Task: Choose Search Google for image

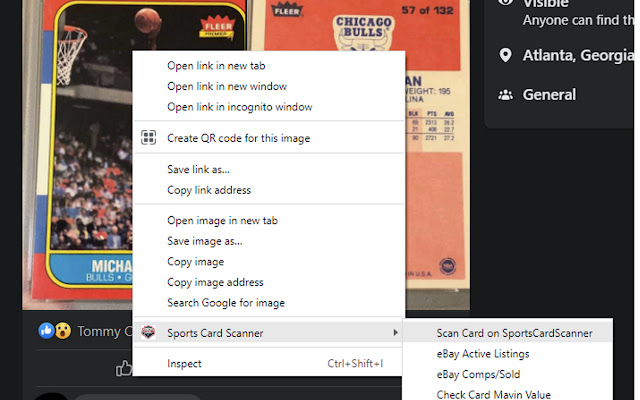Action: coord(269,303)
